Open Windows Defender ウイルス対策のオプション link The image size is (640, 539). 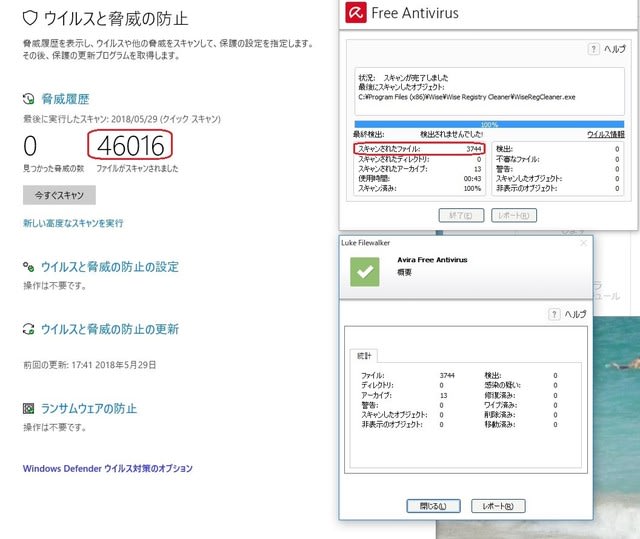(x=107, y=468)
